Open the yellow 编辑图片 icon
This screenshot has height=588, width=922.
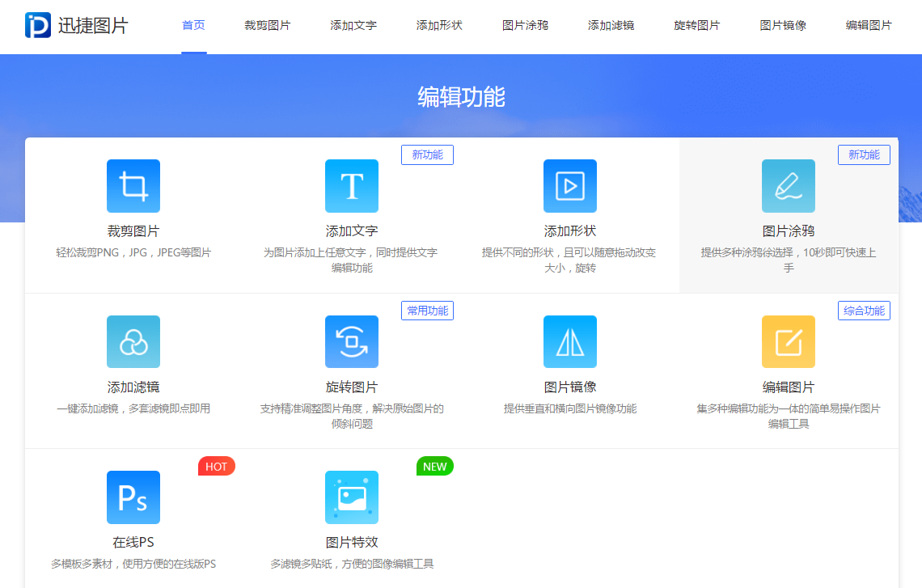point(789,341)
